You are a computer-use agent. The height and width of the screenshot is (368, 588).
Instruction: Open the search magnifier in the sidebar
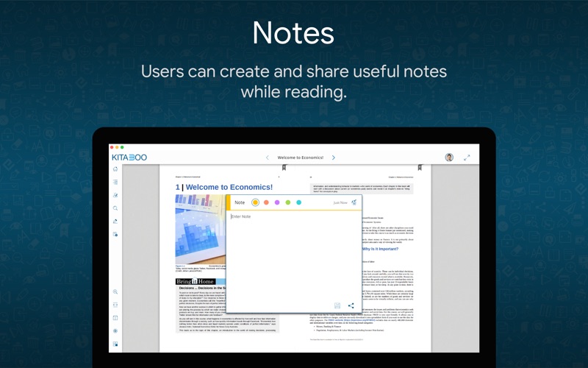pos(115,208)
